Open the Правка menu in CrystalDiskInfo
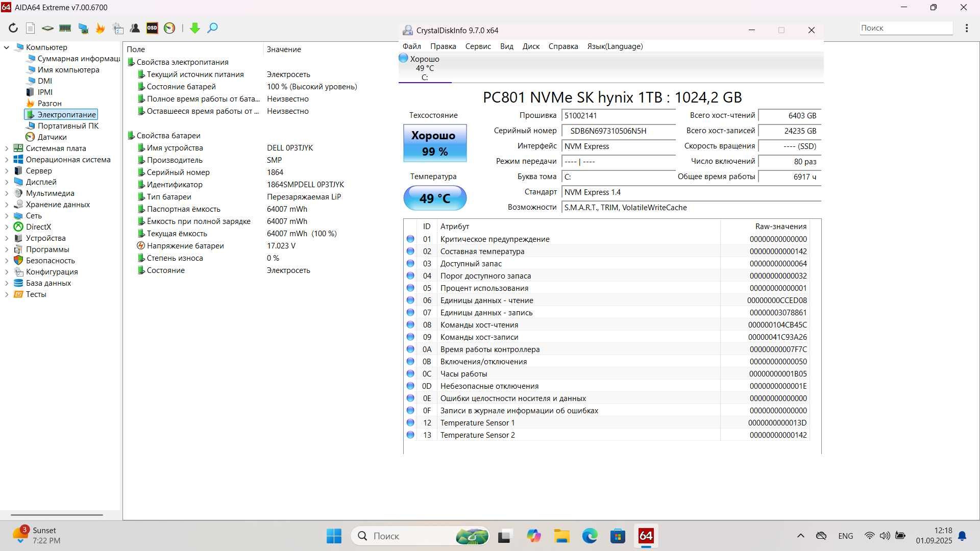 [443, 46]
